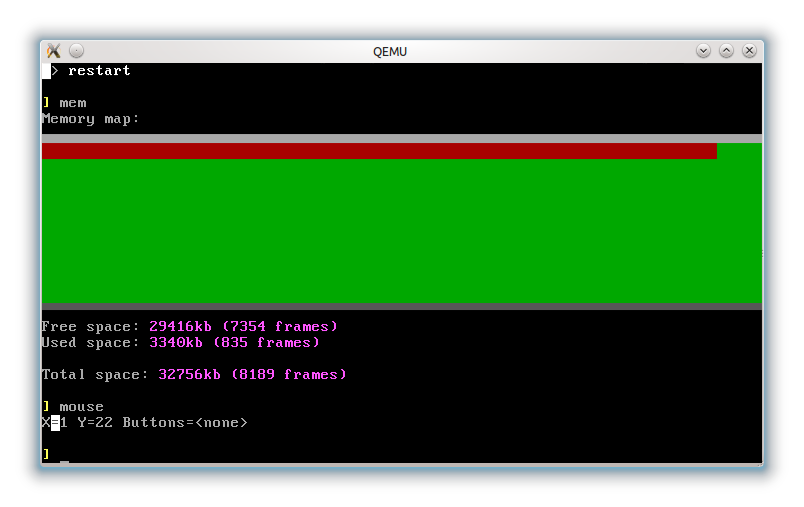Click the highlighted mouse cursor cell after X
The width and height of the screenshot is (804, 507).
pos(55,423)
